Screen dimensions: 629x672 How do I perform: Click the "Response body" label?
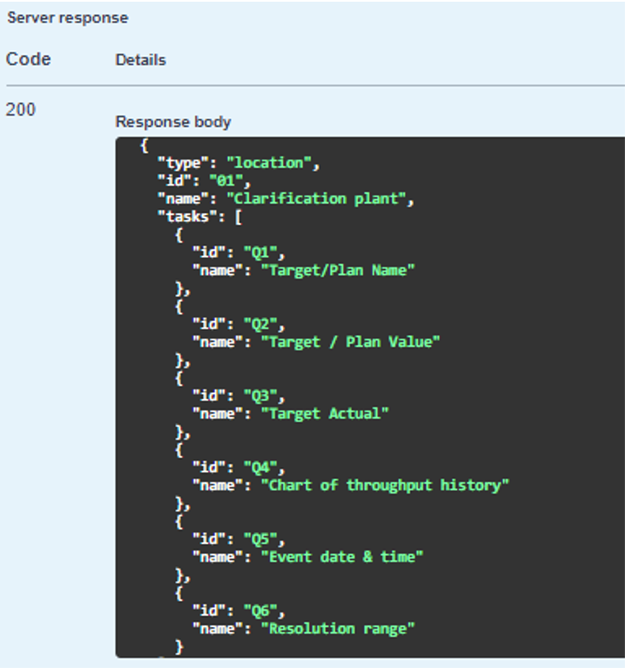pos(173,122)
